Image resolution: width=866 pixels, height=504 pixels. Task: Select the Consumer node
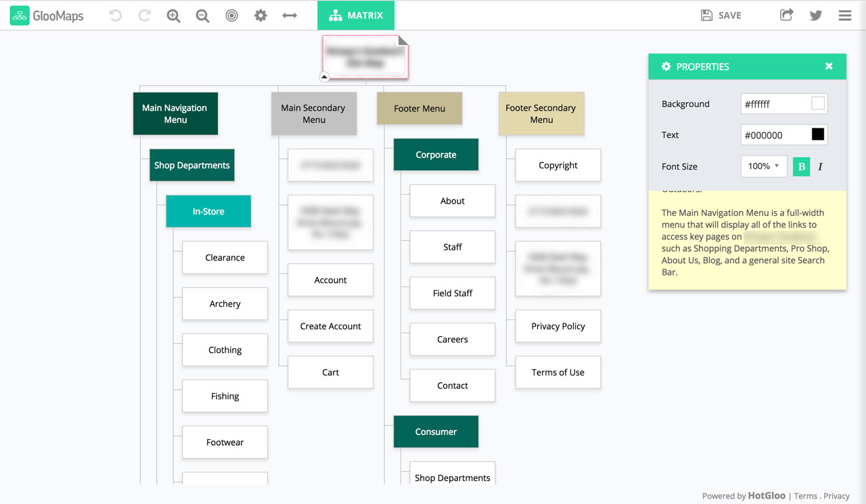coord(436,432)
